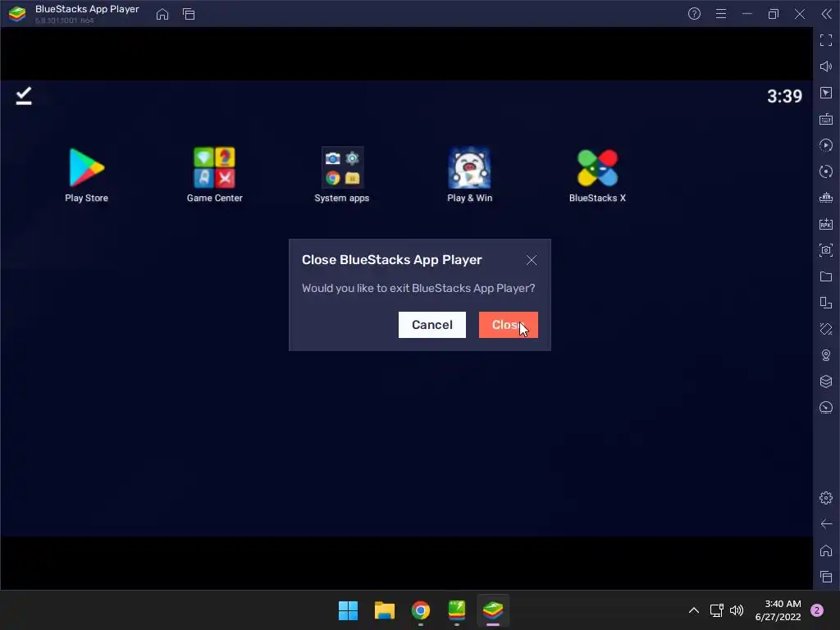Click the rotate screen icon in the sidebar
The width and height of the screenshot is (840, 630).
click(826, 303)
